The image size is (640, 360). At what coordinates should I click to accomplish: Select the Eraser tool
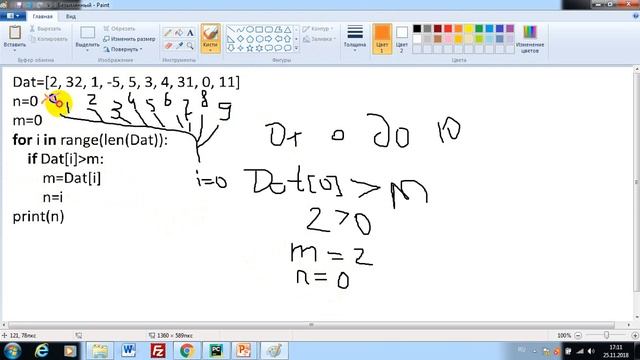(168, 46)
